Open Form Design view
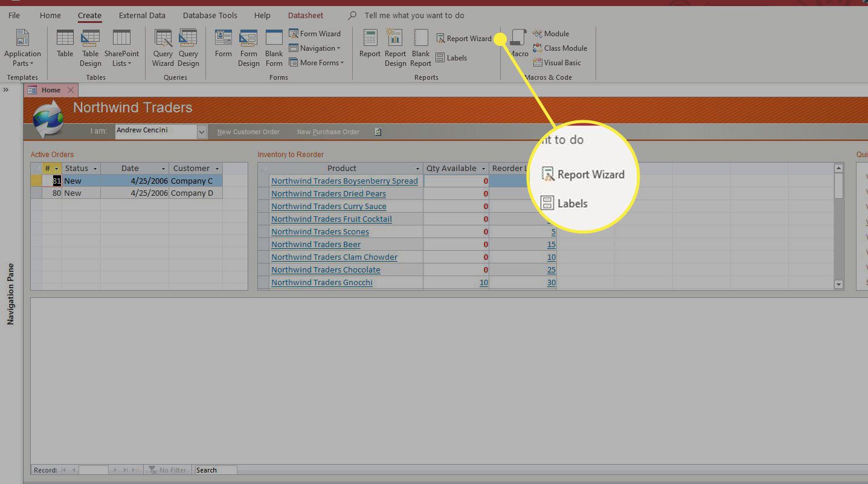This screenshot has height=484, width=868. coord(248,48)
